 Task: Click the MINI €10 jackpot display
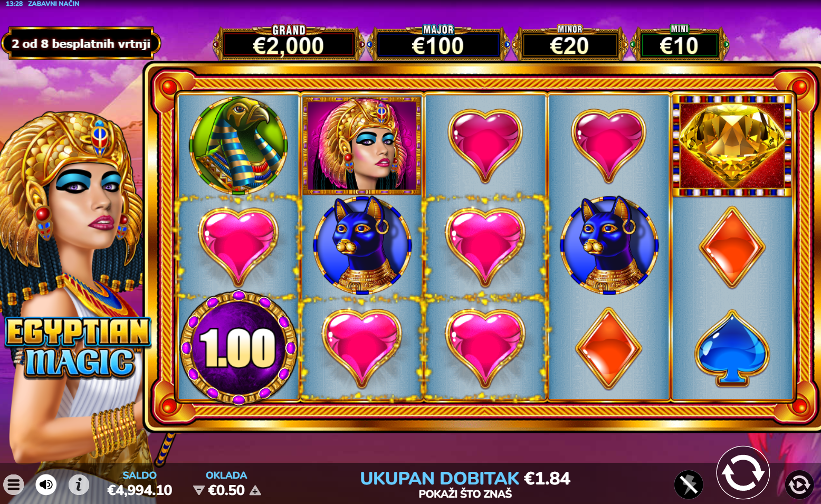(x=680, y=43)
